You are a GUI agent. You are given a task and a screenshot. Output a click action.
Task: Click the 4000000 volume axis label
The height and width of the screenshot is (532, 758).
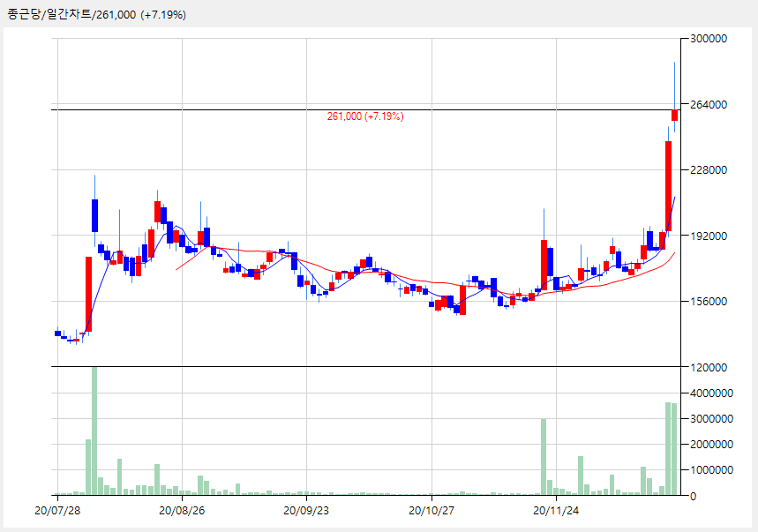711,393
